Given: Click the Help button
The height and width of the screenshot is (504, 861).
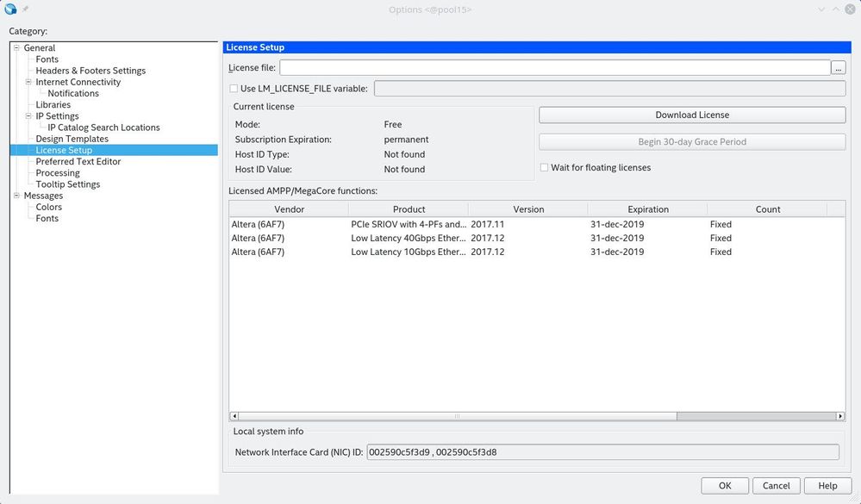Looking at the screenshot, I should tap(827, 486).
